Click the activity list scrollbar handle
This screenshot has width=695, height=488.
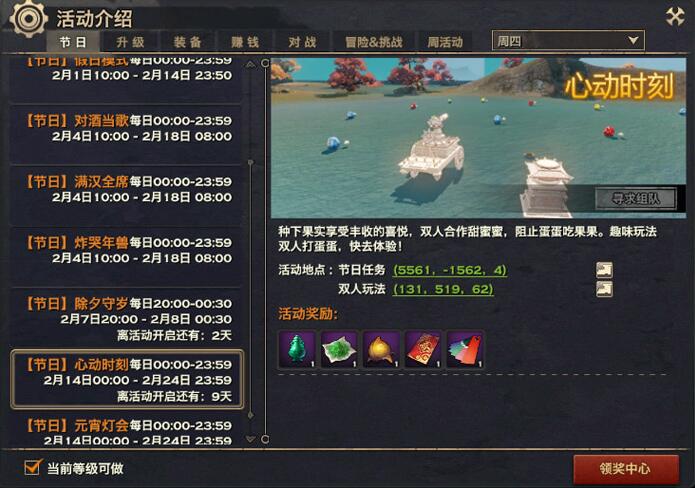pos(250,289)
